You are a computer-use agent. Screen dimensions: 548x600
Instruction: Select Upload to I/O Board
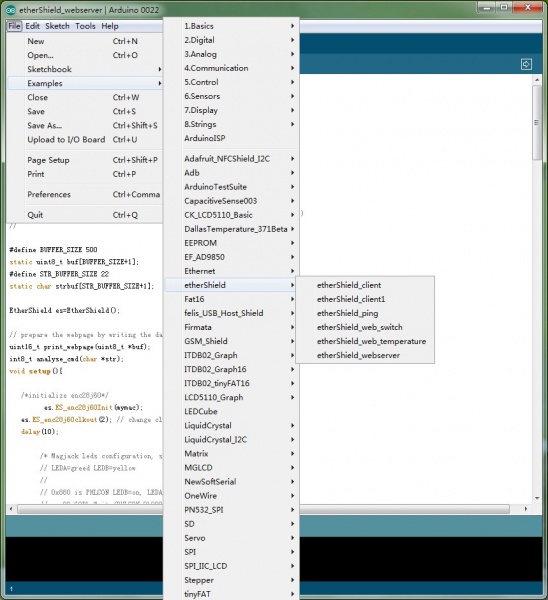pyautogui.click(x=85, y=140)
